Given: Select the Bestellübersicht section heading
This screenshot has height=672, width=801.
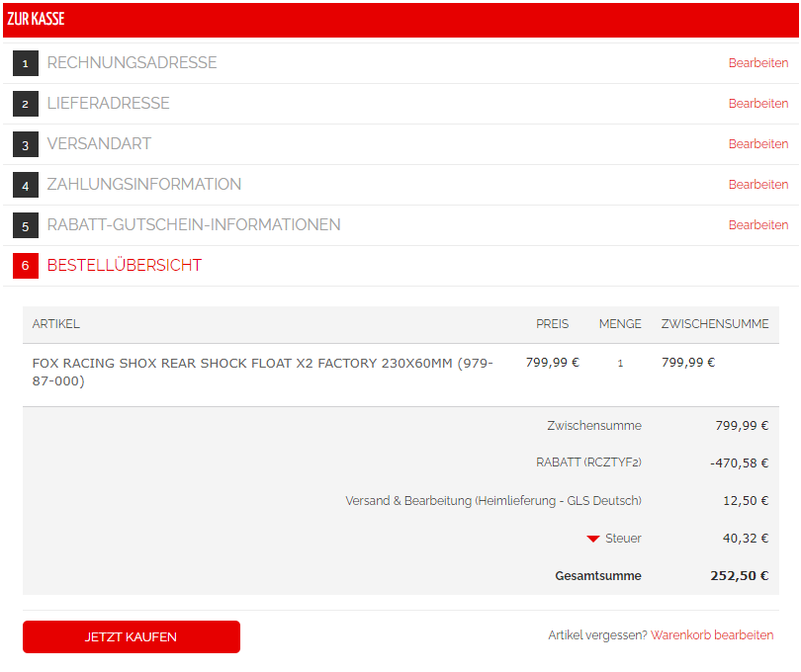Looking at the screenshot, I should point(124,266).
